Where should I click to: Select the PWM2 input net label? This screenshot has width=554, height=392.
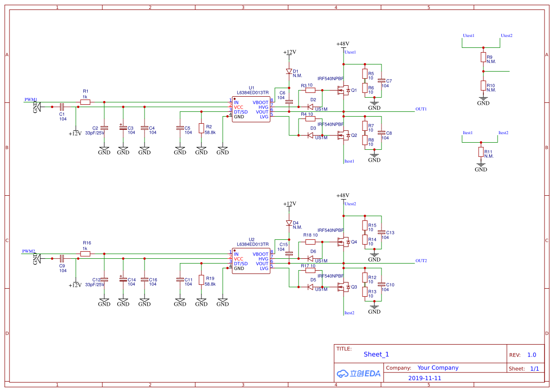click(28, 251)
